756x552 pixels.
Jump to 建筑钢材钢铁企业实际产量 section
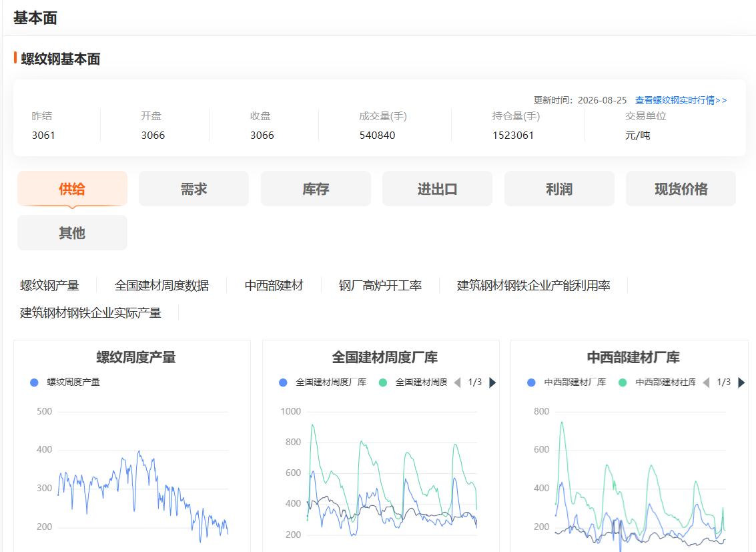pos(91,313)
